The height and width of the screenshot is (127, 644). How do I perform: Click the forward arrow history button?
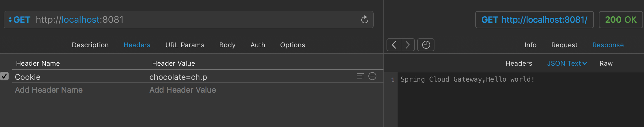coord(408,45)
